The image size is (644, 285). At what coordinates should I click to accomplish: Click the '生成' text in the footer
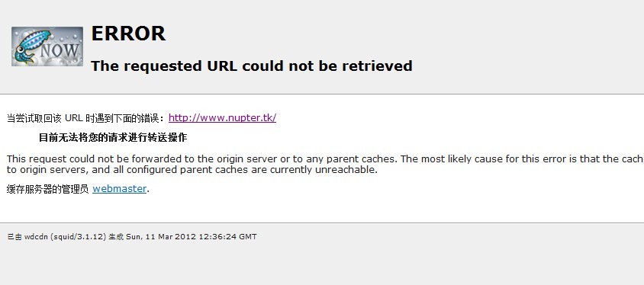(116, 237)
